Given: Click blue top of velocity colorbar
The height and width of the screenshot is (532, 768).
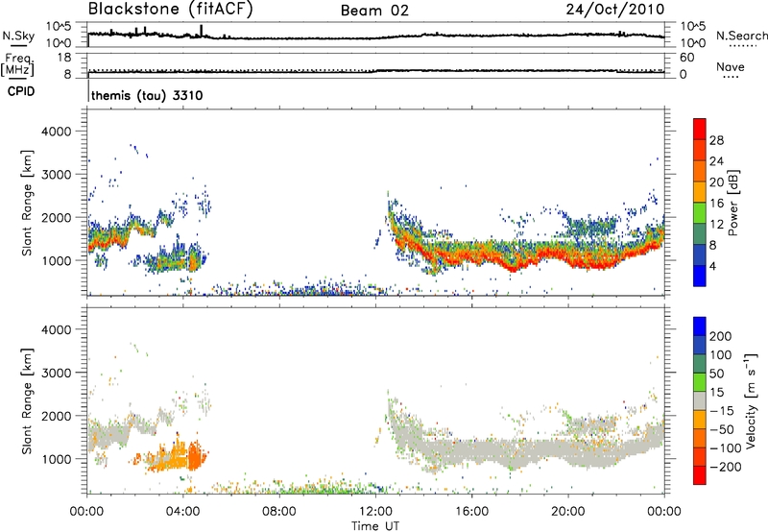Looking at the screenshot, I should pos(700,326).
